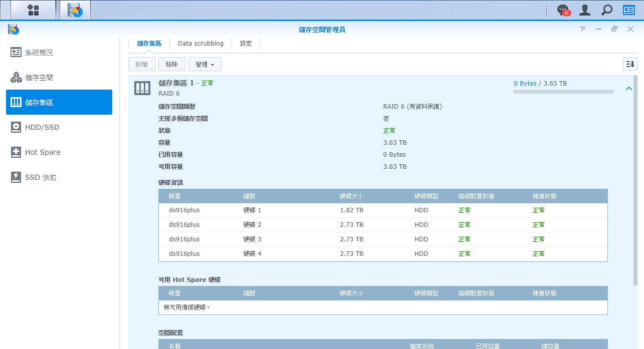This screenshot has height=349, width=644.
Task: Open the DSM main menu grid icon
Action: coord(33,10)
